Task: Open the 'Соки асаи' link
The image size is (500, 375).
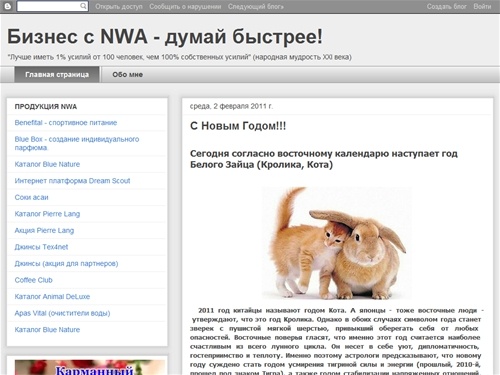Action: [x=31, y=197]
